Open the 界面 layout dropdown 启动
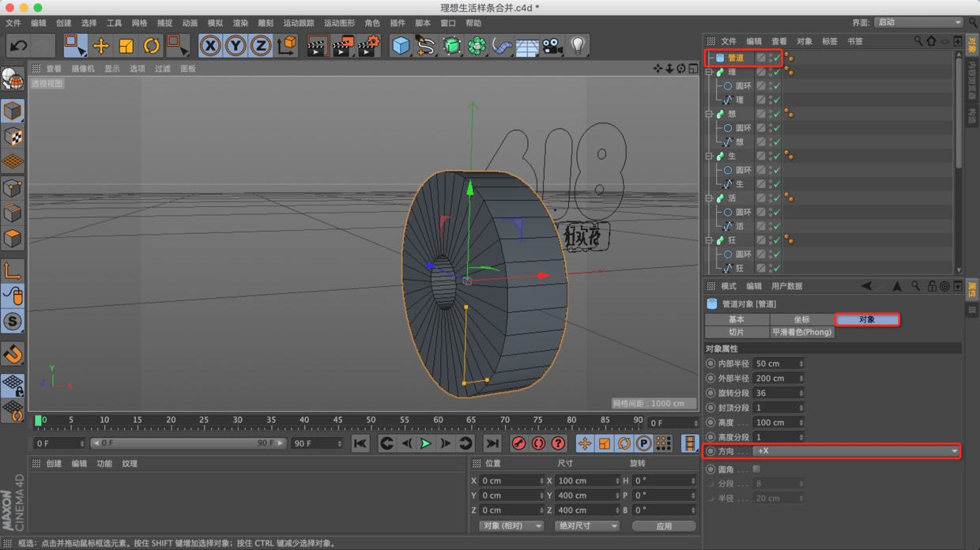The height and width of the screenshot is (550, 980). 918,23
